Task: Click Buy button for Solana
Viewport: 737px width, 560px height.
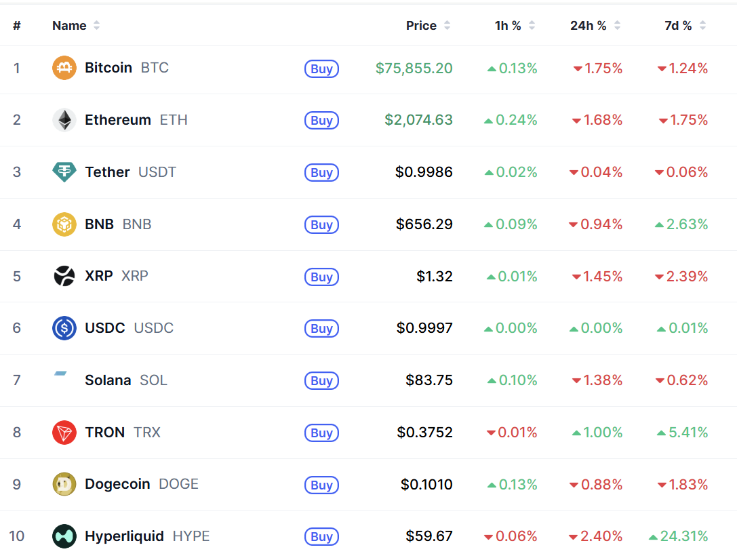Action: [321, 380]
